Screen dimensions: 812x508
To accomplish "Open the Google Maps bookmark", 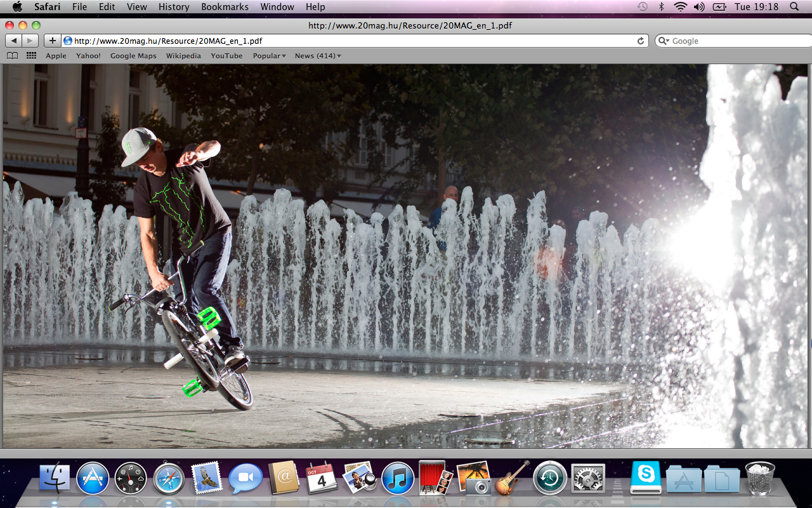I will 133,56.
